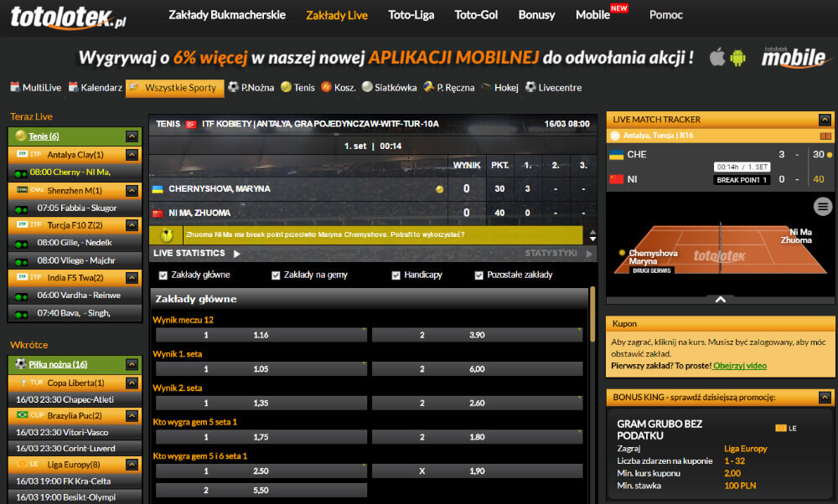
Task: Click the Livecentre ball icon
Action: pos(530,87)
